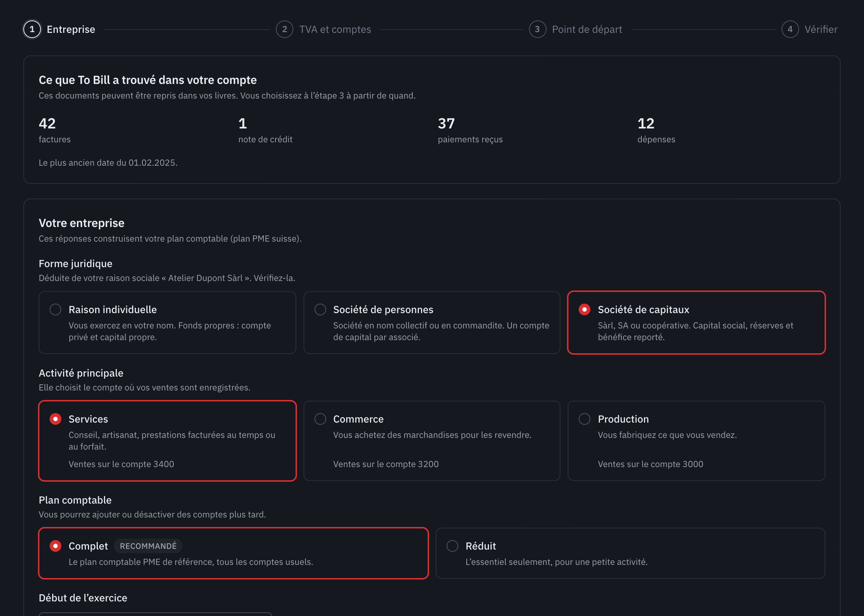Choose Production as main activity
Image resolution: width=864 pixels, height=616 pixels.
(696, 441)
